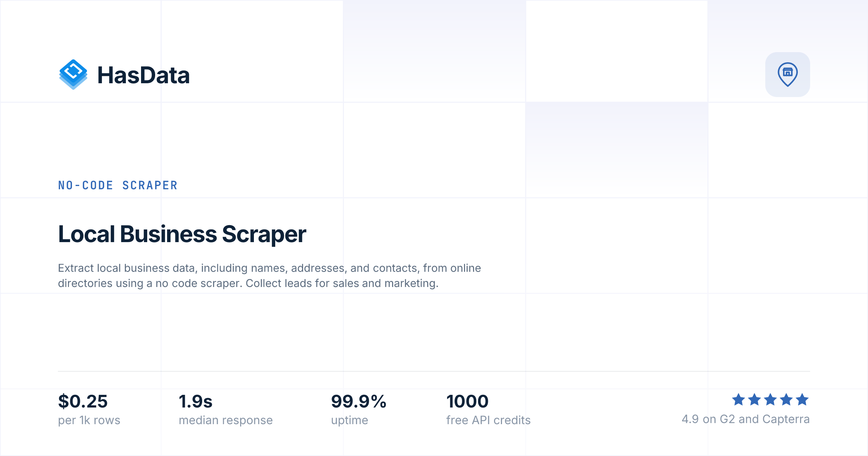
Task: Click the 1.9s median response stat
Action: tap(196, 401)
